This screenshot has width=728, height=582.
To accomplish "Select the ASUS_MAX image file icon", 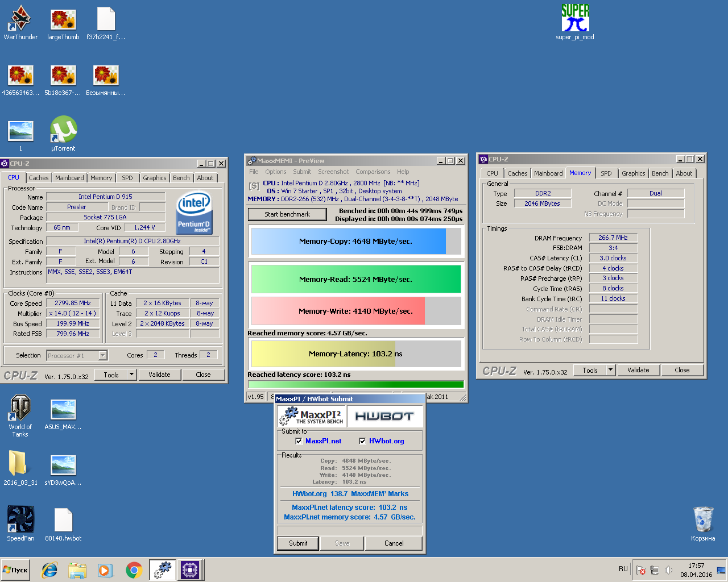I will pyautogui.click(x=63, y=414).
